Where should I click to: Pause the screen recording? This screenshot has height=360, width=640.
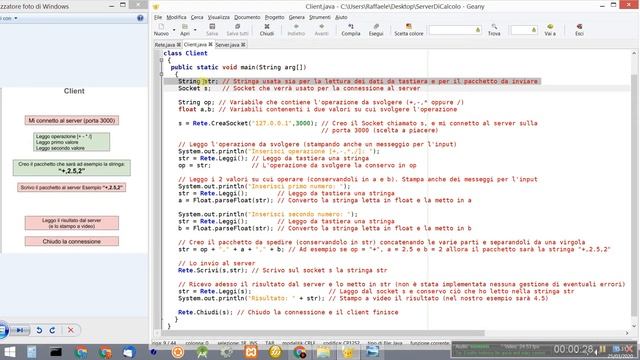tap(602, 349)
